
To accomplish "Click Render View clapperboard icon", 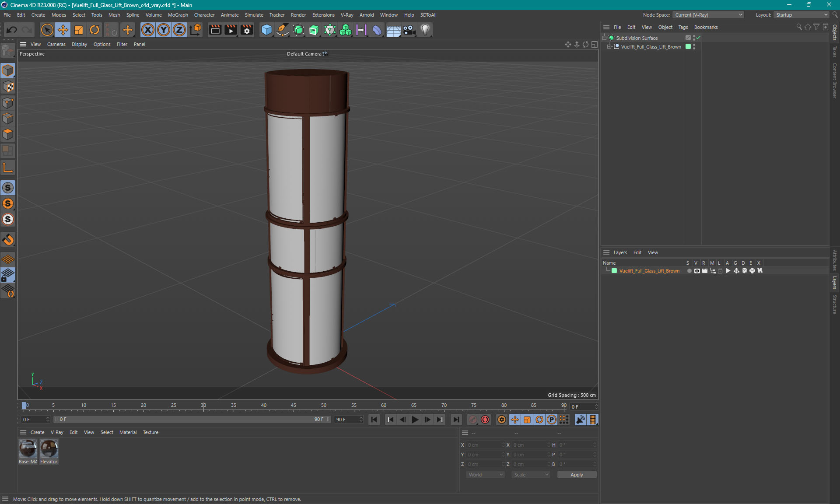I will 215,30.
